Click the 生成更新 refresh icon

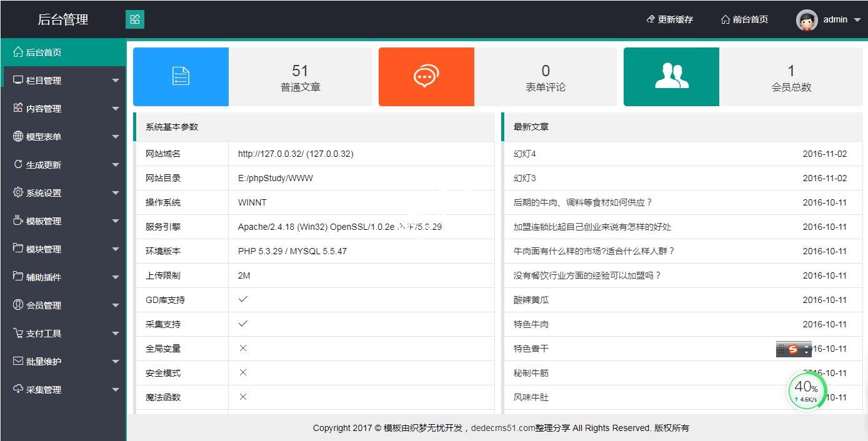click(19, 164)
